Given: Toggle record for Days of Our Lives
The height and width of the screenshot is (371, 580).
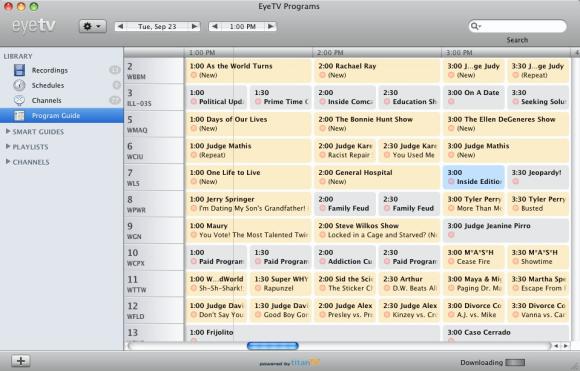Looking at the screenshot, I should point(193,128).
